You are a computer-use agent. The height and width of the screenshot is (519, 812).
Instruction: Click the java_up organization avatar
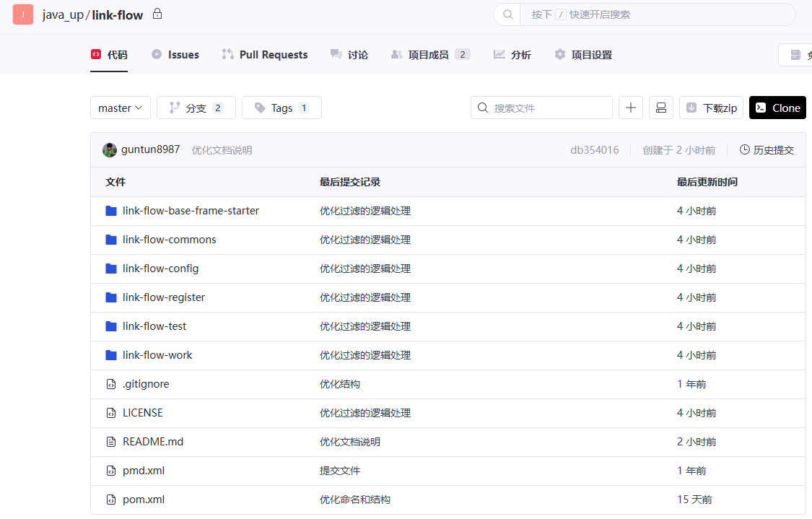(x=23, y=14)
